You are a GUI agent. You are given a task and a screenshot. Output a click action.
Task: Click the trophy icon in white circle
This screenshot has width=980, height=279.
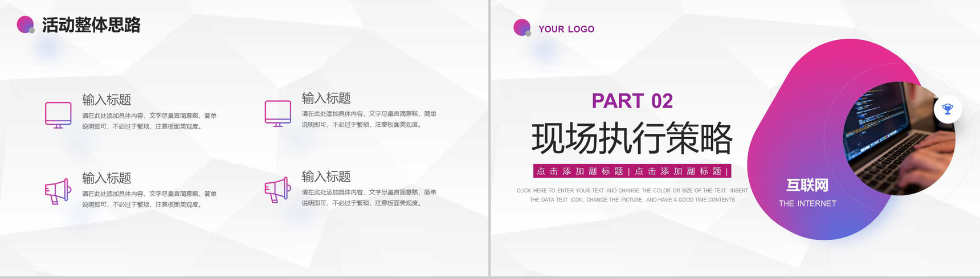click(948, 109)
